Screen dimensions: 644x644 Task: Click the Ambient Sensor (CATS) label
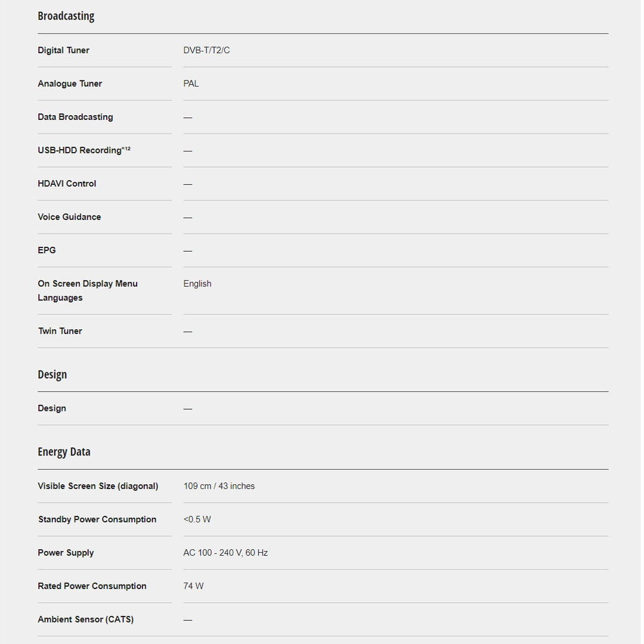pyautogui.click(x=85, y=620)
